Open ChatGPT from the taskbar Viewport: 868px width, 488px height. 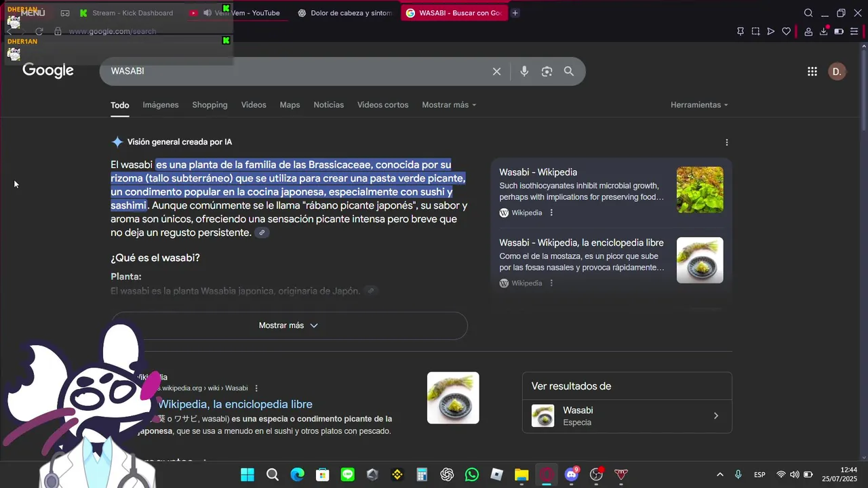(x=447, y=475)
